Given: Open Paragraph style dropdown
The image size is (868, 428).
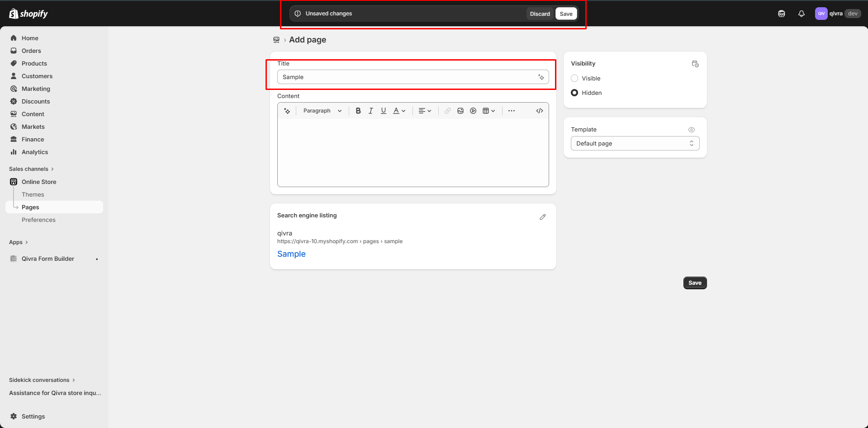Looking at the screenshot, I should pyautogui.click(x=322, y=111).
